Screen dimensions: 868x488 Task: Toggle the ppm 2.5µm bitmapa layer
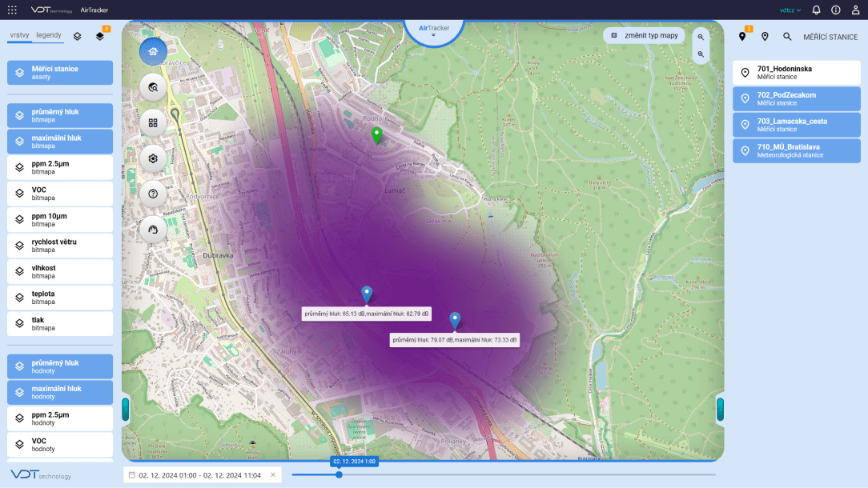60,167
